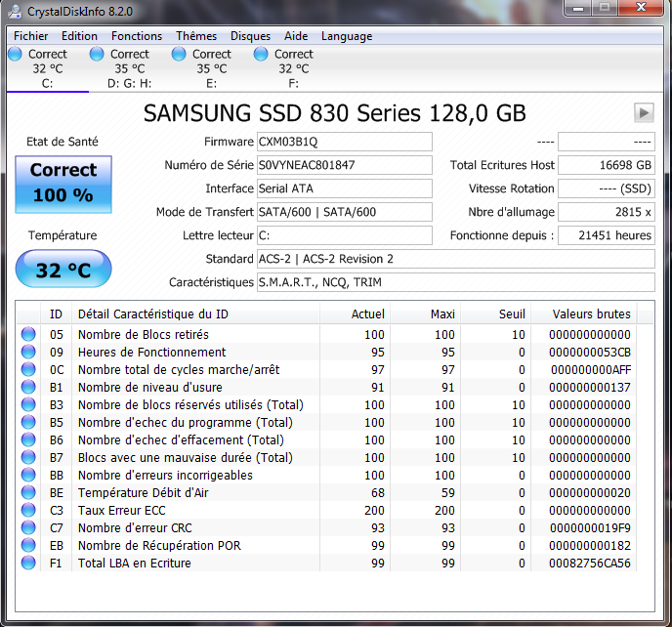Open the Fichier menu

[x=30, y=36]
